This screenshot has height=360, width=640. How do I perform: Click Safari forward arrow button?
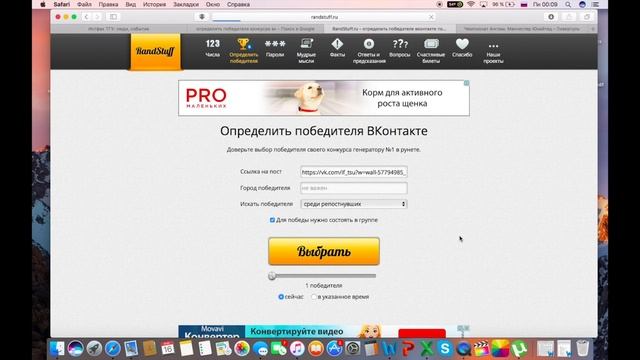click(x=97, y=17)
